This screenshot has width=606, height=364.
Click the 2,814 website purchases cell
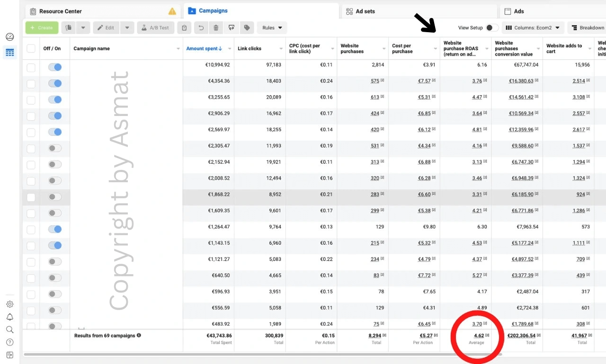click(378, 65)
